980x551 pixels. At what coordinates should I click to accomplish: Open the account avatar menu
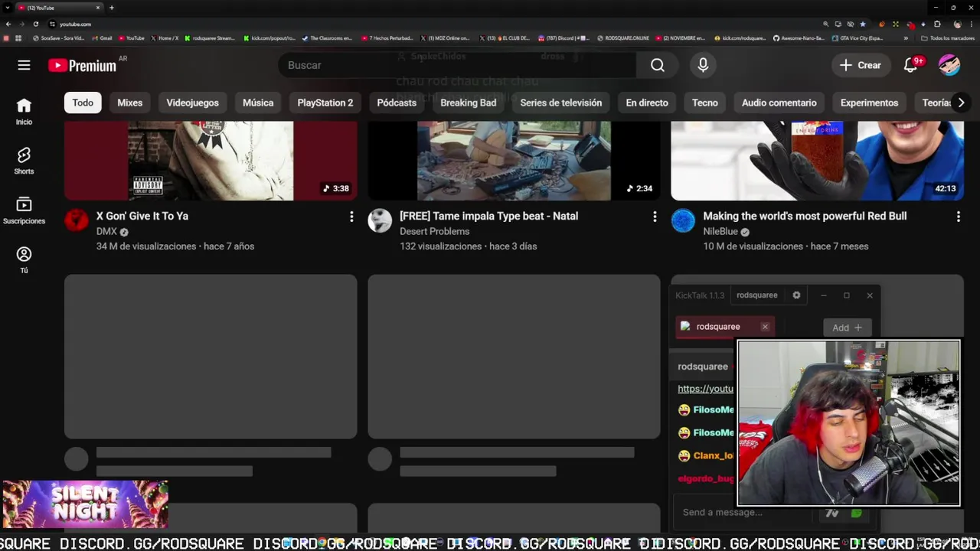coord(949,65)
